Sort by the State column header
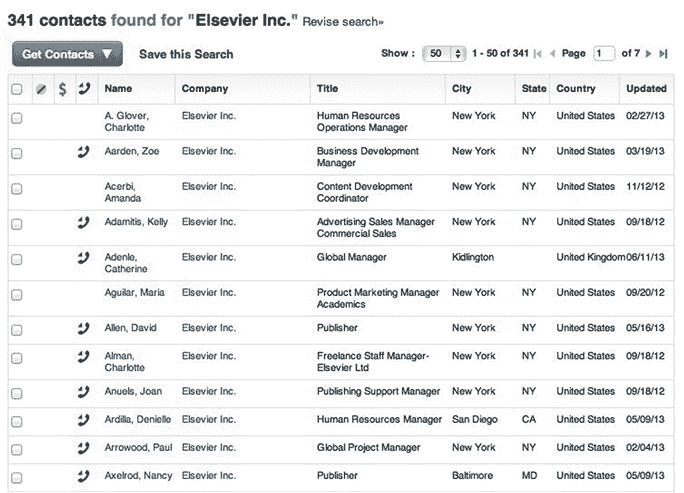684x493 pixels. coord(534,89)
